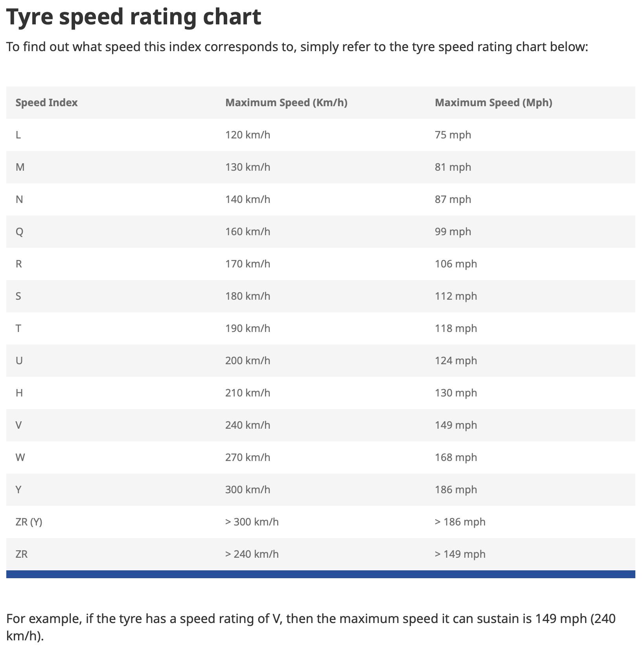Click the '130 mph' cell
Viewport: 644px width, 649px height.
point(456,393)
